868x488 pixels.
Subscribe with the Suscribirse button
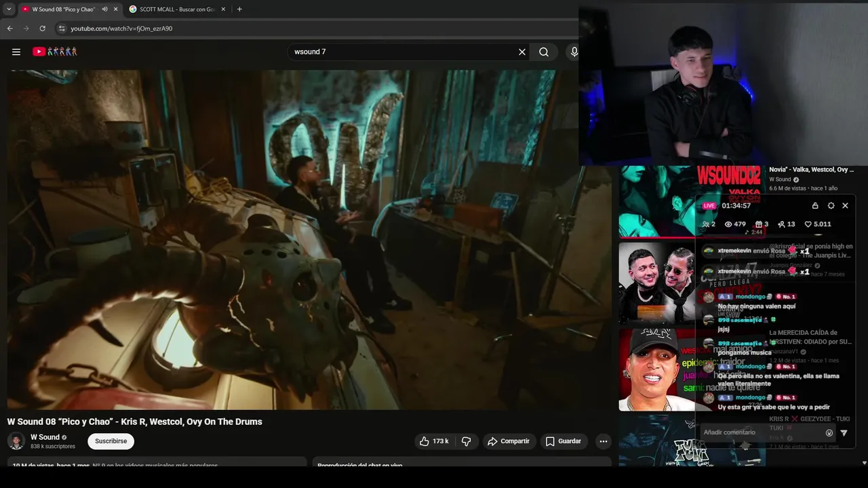[x=111, y=441]
